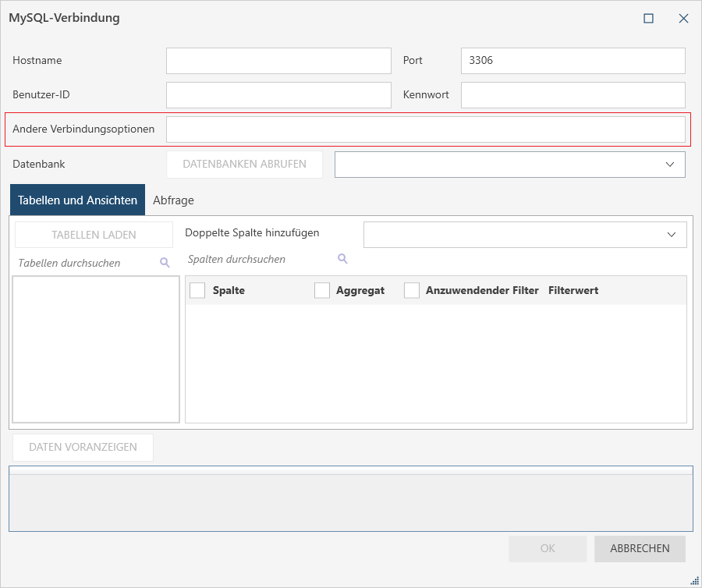Switch to the Abfrage tab
702x588 pixels.
[x=173, y=200]
